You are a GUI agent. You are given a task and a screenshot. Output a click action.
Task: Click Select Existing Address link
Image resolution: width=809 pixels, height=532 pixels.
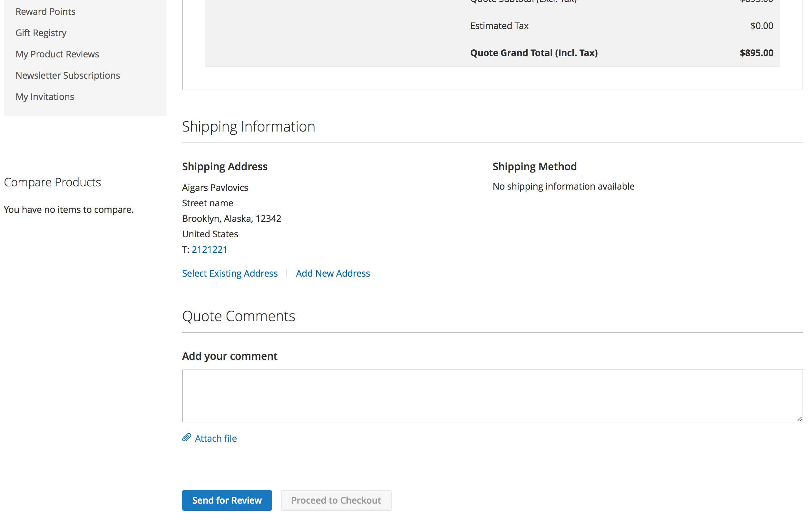pos(230,273)
